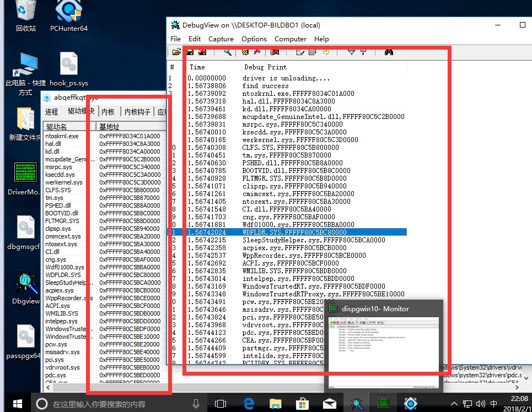532x412 pixels.
Task: Open the Options menu in DebugView
Action: [x=254, y=39]
